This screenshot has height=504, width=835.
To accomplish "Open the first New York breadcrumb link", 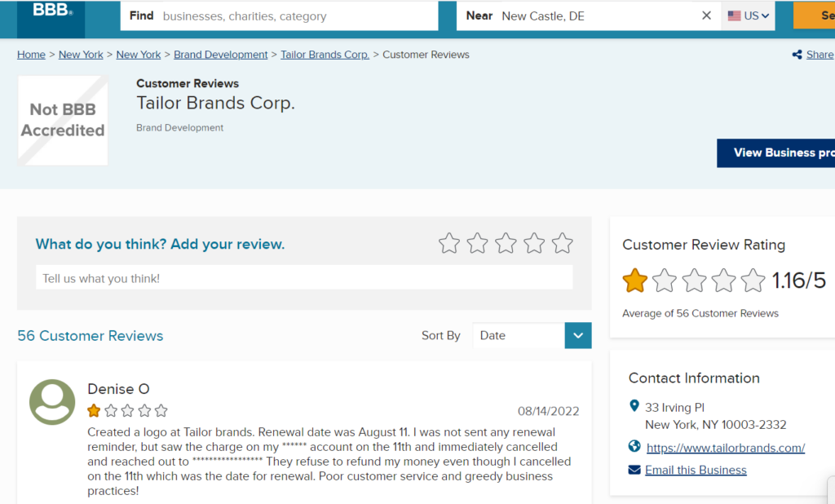I will point(81,55).
